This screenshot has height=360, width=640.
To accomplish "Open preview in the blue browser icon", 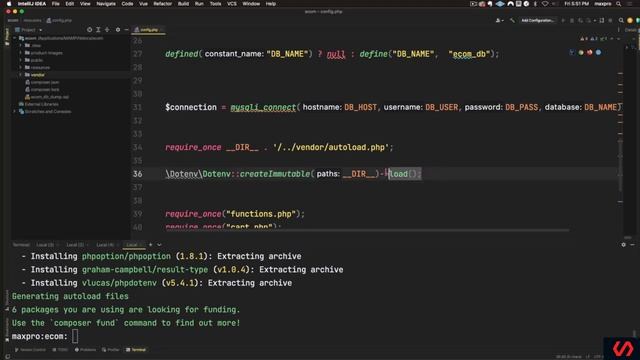I will click(598, 52).
